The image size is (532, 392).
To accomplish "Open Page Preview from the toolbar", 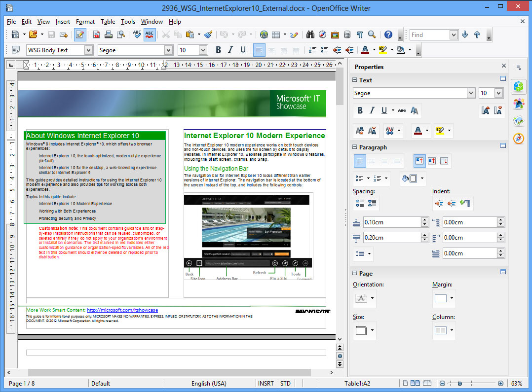I will tap(121, 35).
